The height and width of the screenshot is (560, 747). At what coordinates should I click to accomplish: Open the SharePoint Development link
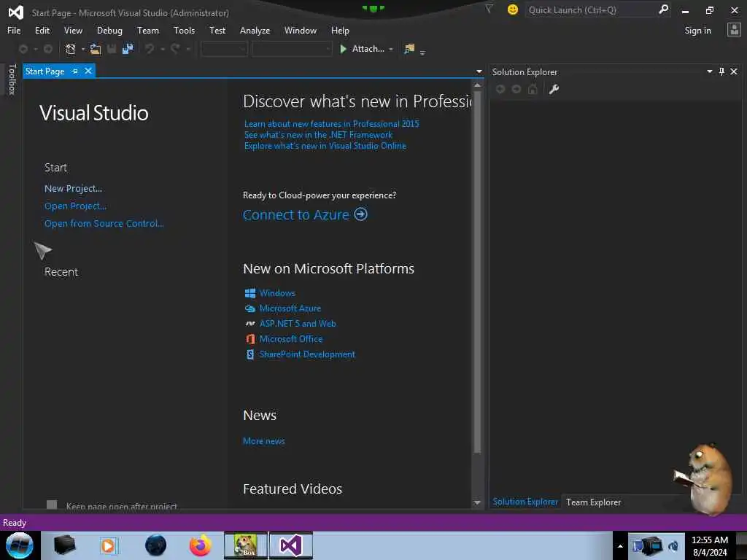click(x=307, y=354)
